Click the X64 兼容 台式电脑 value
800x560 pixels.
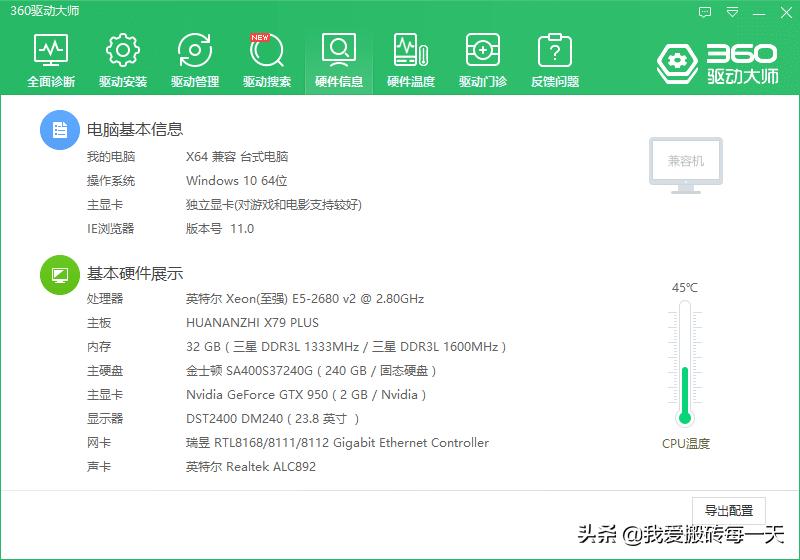(x=237, y=157)
